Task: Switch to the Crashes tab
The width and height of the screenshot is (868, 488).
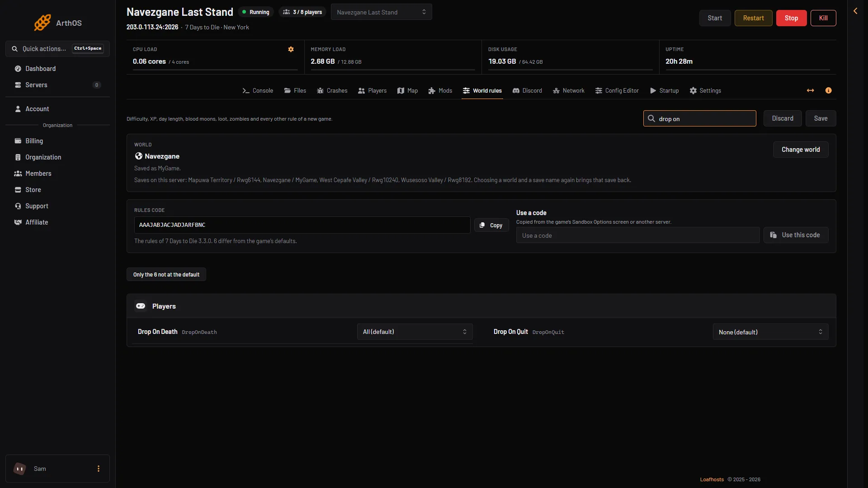Action: point(332,90)
